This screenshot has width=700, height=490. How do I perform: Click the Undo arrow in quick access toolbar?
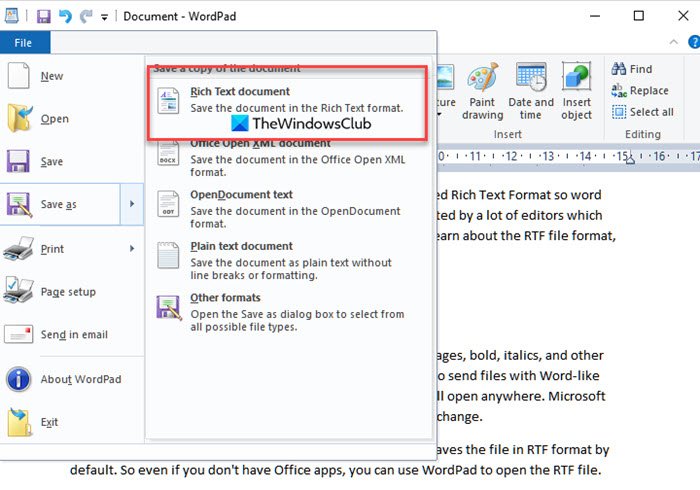[x=65, y=17]
